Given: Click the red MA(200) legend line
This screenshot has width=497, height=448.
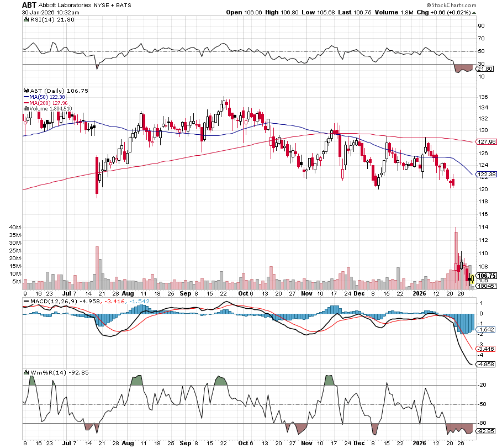Looking at the screenshot, I should point(27,103).
